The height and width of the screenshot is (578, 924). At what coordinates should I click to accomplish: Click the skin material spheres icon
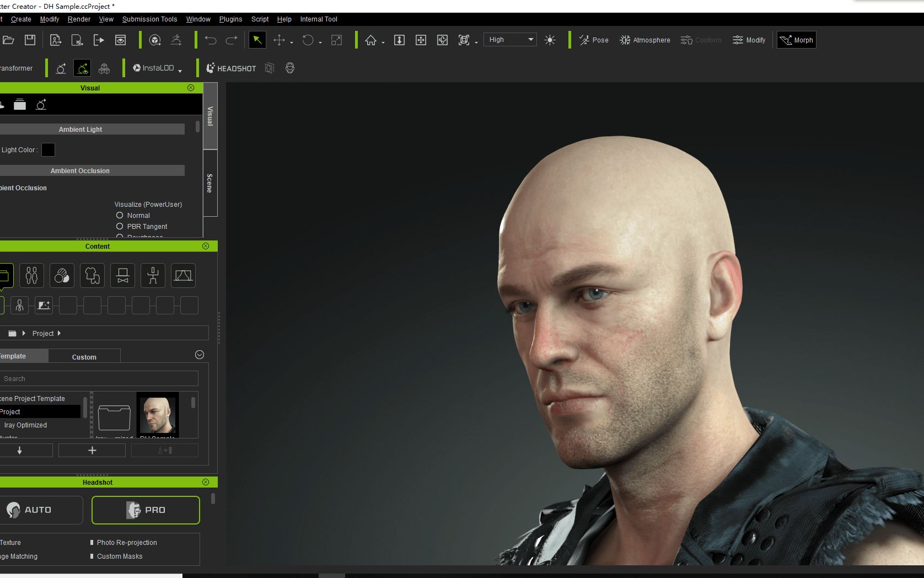(x=62, y=275)
